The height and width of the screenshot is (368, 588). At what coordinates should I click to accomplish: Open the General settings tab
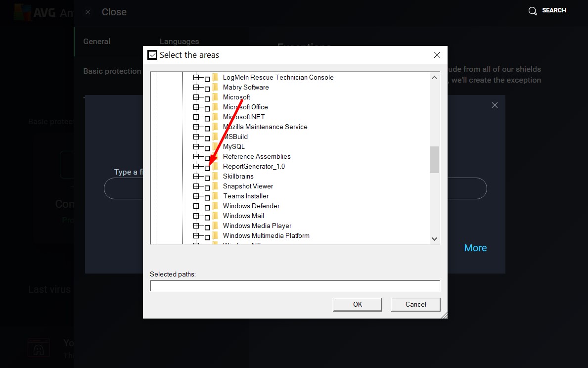tap(97, 41)
